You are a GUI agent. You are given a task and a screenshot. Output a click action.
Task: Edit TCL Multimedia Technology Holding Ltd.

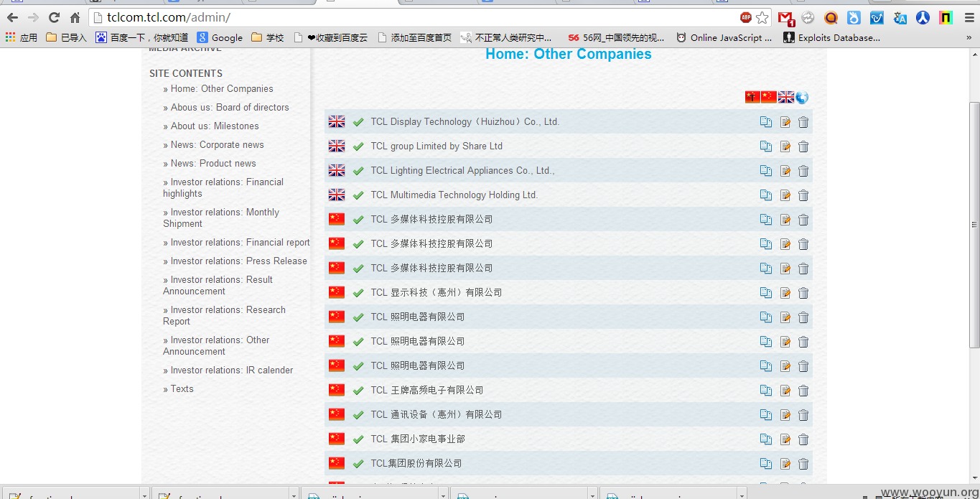coord(785,195)
